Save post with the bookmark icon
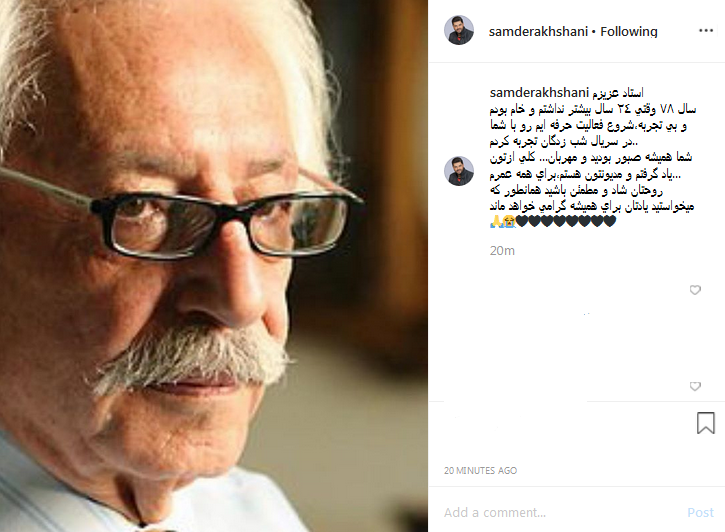Image resolution: width=725 pixels, height=532 pixels. tap(706, 423)
